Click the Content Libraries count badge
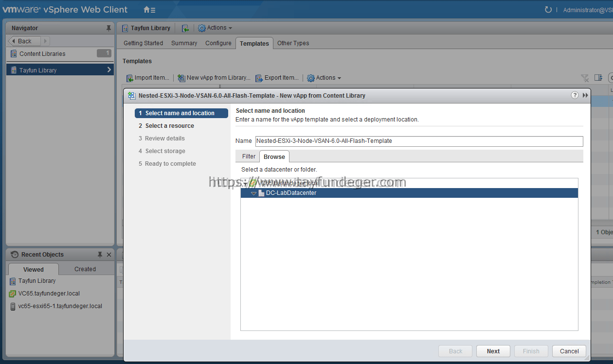Viewport: 613px width, 364px height. [x=104, y=53]
